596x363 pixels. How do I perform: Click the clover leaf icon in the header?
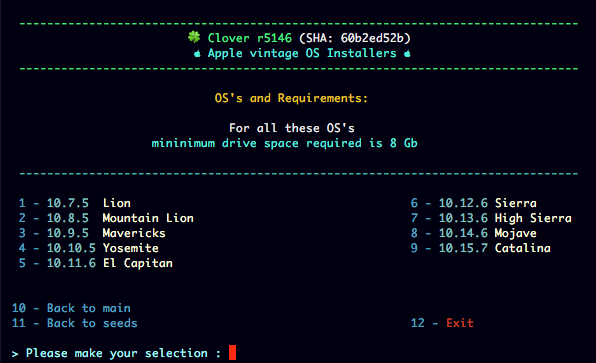click(x=194, y=37)
